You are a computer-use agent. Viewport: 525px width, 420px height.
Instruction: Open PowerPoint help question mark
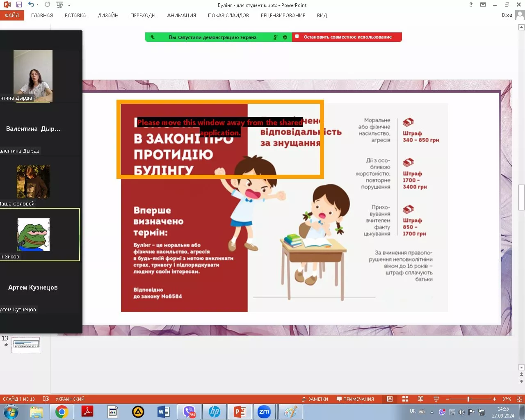click(x=471, y=5)
